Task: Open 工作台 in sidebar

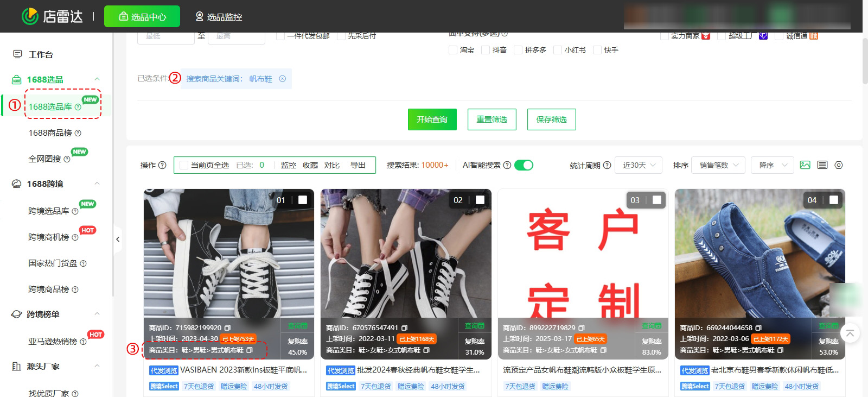Action: coord(41,54)
